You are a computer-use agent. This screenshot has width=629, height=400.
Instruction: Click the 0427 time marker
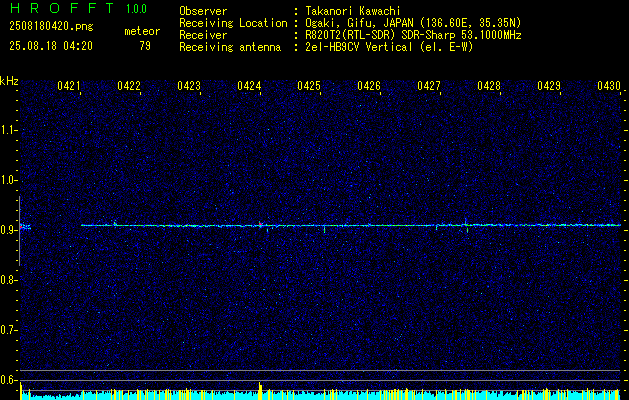(x=429, y=85)
